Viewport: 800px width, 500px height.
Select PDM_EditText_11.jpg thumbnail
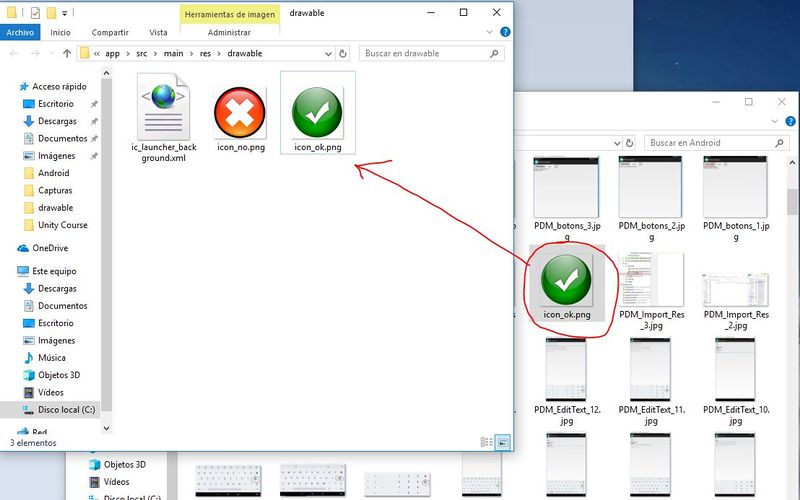[x=651, y=382]
